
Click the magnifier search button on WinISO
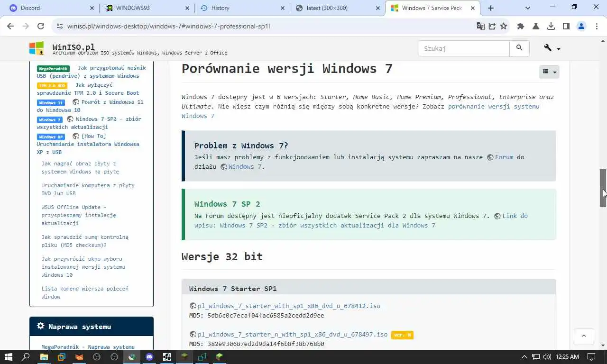pos(519,48)
